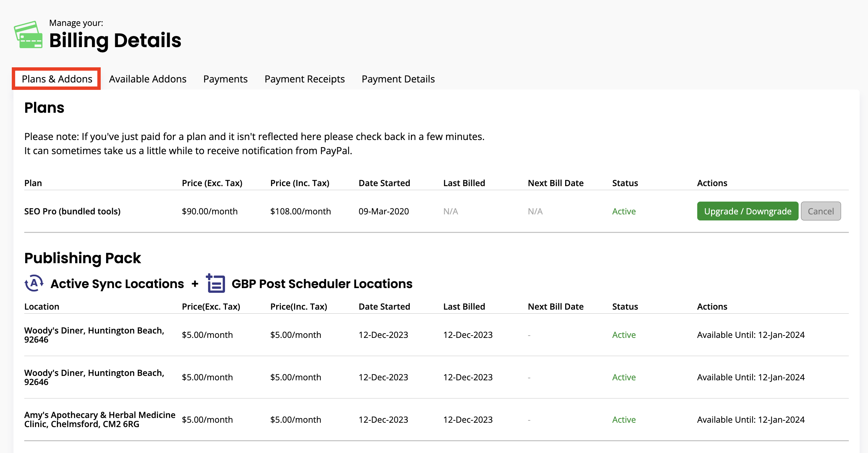View the Payment Details tab
Image resolution: width=868 pixels, height=453 pixels.
pyautogui.click(x=398, y=79)
